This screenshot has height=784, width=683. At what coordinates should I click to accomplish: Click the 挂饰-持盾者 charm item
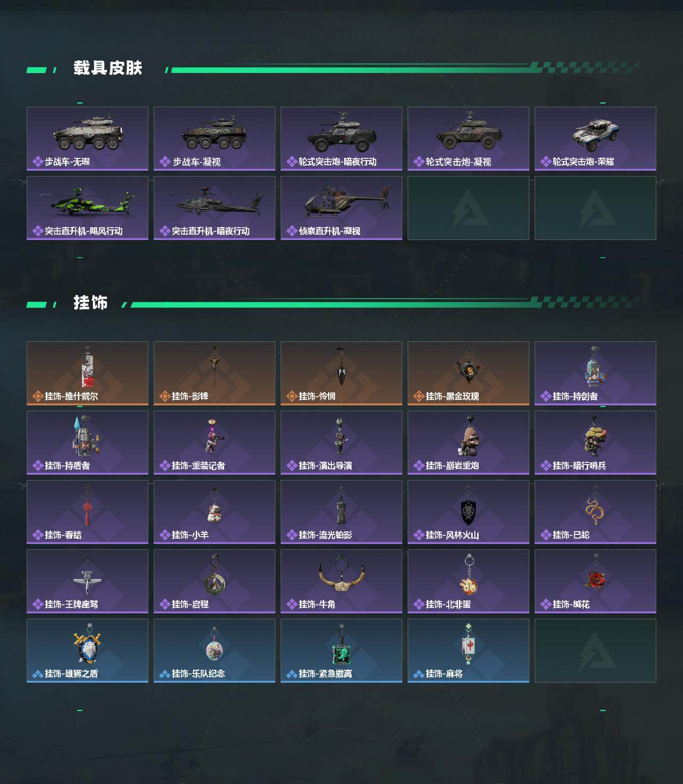click(88, 443)
